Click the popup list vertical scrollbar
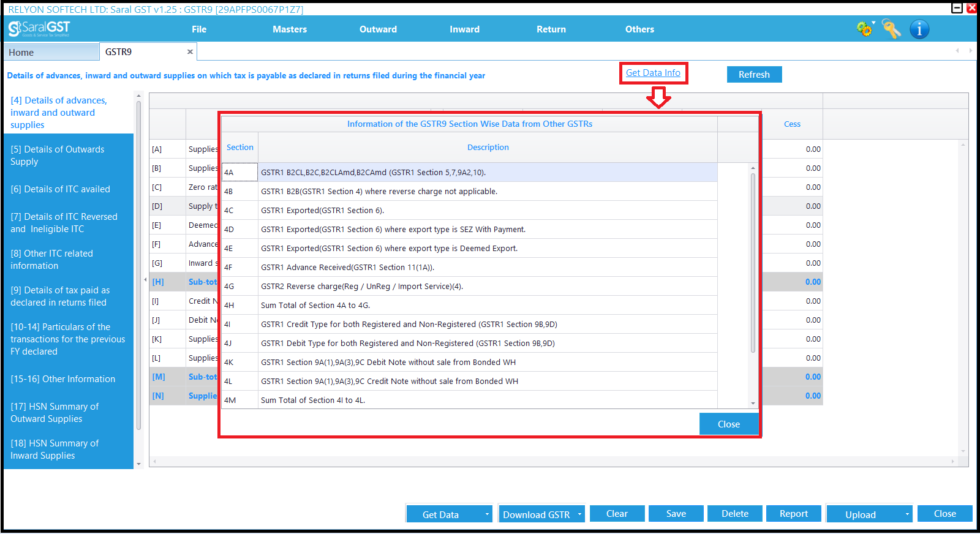The image size is (980, 534). click(753, 263)
